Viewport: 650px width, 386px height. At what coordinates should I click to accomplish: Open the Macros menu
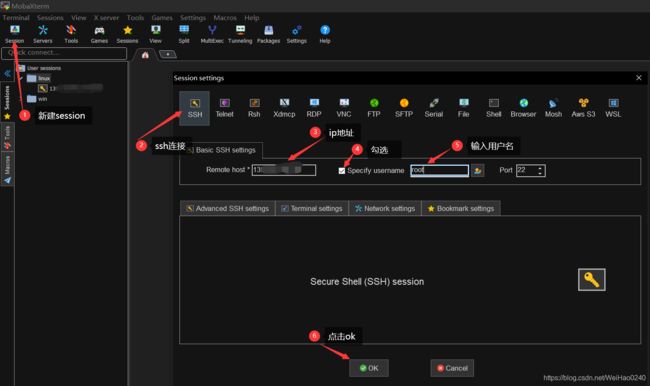pos(225,18)
